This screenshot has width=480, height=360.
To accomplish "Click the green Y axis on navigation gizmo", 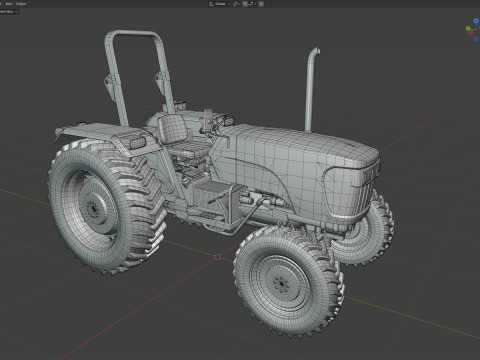I will 468,28.
